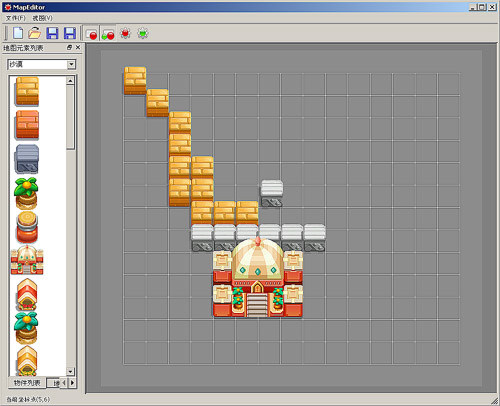Open a map file via the folder icon
The height and width of the screenshot is (406, 500).
tap(35, 33)
